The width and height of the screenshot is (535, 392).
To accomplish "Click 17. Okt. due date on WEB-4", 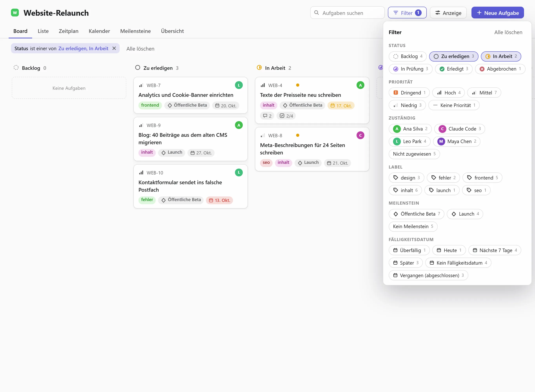I will pos(341,106).
